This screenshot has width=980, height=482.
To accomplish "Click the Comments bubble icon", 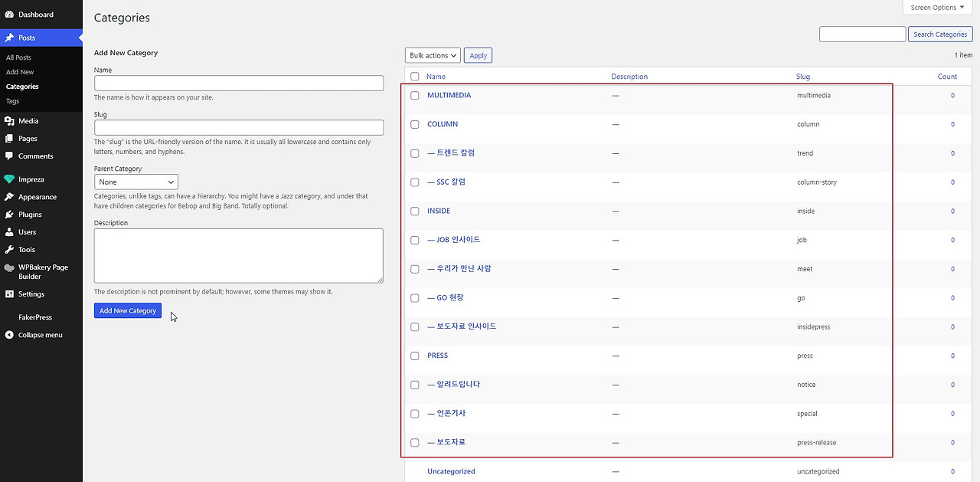I will pyautogui.click(x=9, y=156).
